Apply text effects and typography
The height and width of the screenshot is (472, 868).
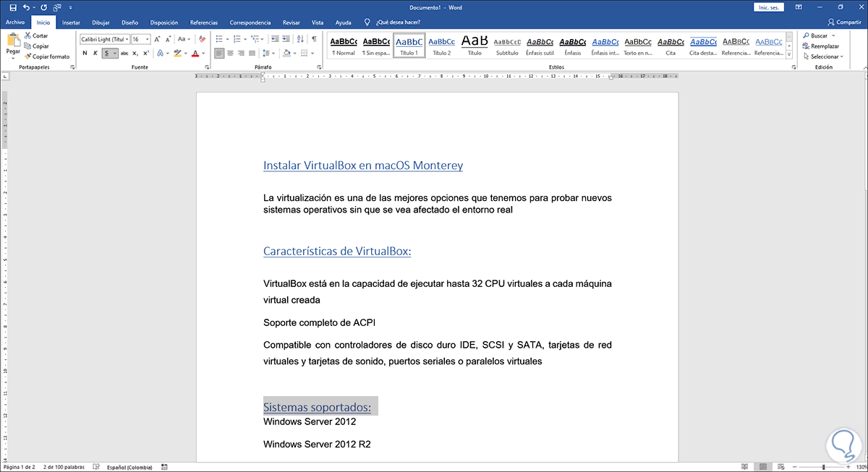[x=160, y=53]
